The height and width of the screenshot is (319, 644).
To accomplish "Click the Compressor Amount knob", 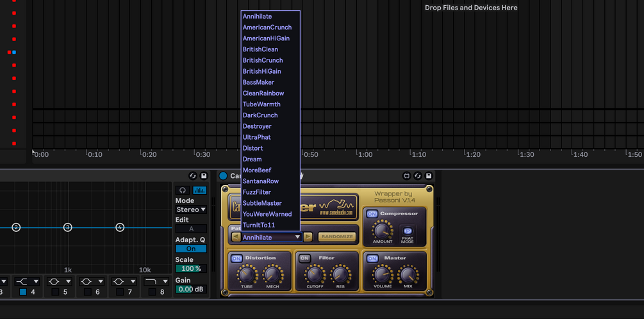I will 383,231.
